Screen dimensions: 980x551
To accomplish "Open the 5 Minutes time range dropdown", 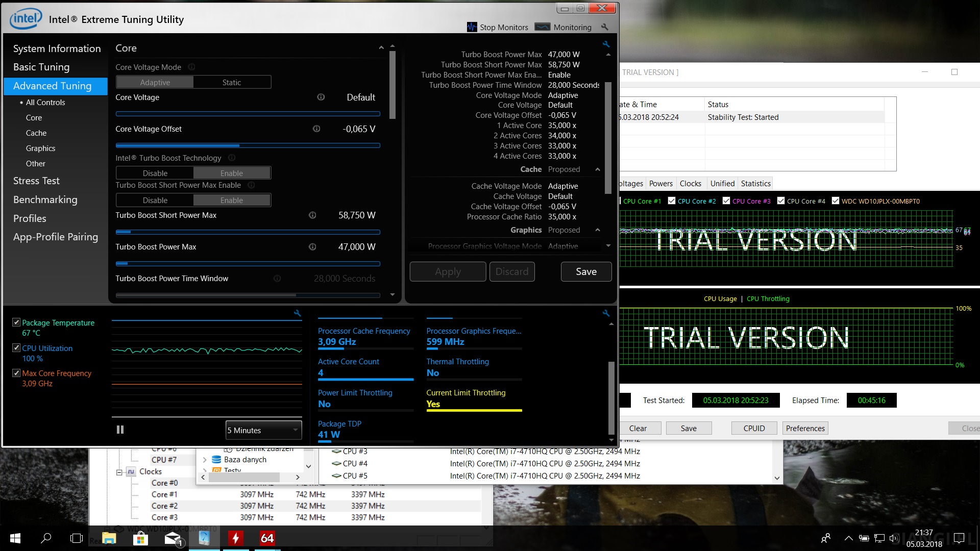I will click(264, 430).
